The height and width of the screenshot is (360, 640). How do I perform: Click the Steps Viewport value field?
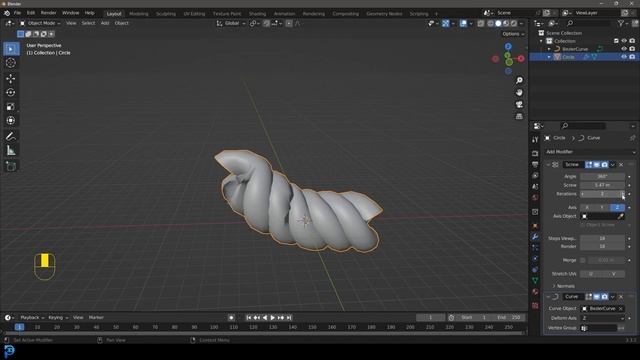coord(602,238)
